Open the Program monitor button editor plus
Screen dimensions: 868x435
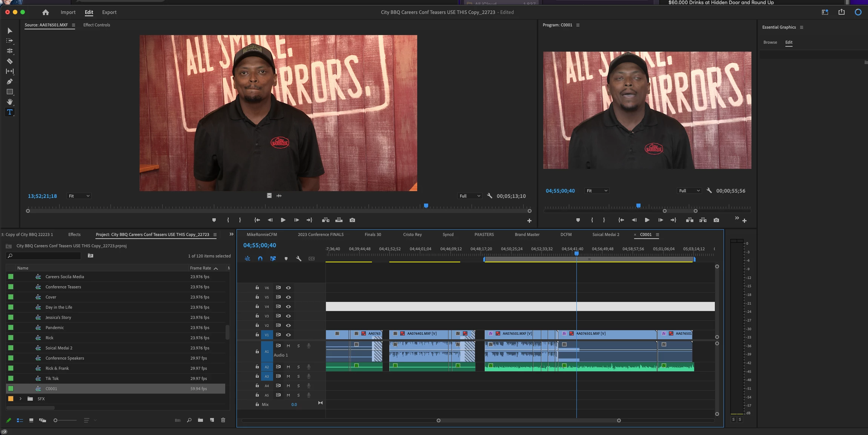(744, 221)
